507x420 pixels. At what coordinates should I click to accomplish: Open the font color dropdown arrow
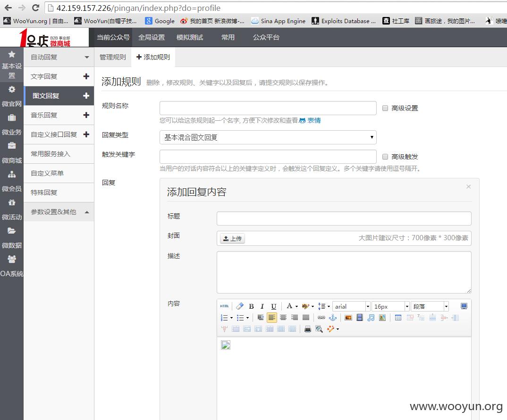coord(296,306)
